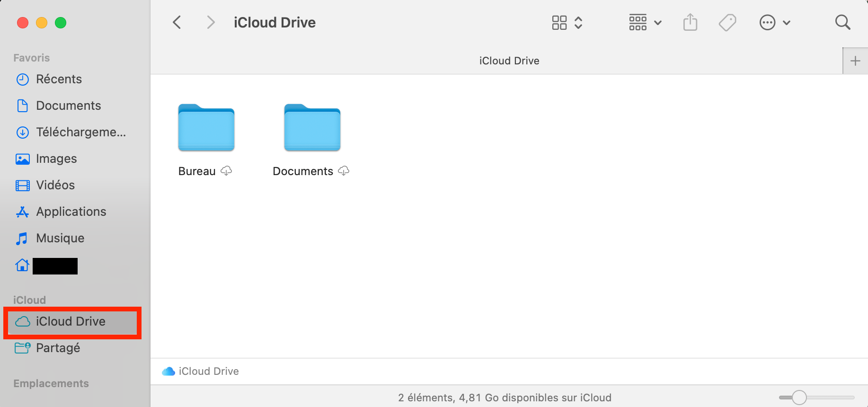868x407 pixels.
Task: Go forward with the right chevron
Action: pos(211,22)
